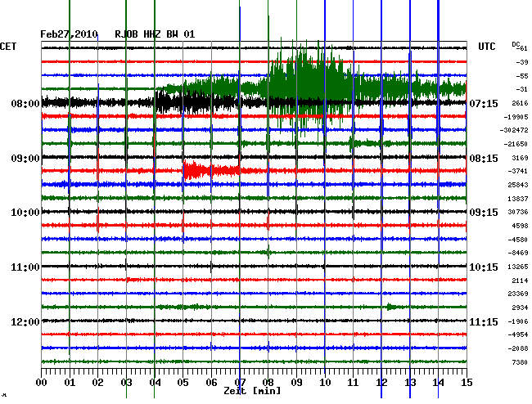The height and width of the screenshot is (404, 532).
Task: Click the DC value -1906
Action: pyautogui.click(x=518, y=321)
